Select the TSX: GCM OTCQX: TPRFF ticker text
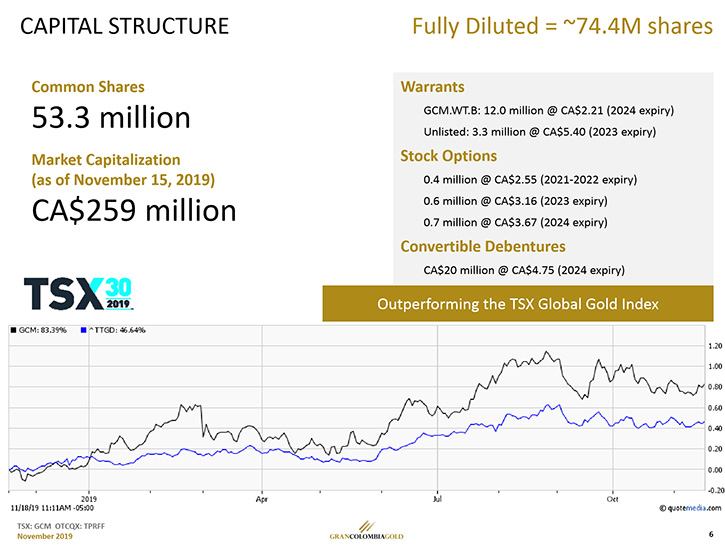 pos(61,526)
